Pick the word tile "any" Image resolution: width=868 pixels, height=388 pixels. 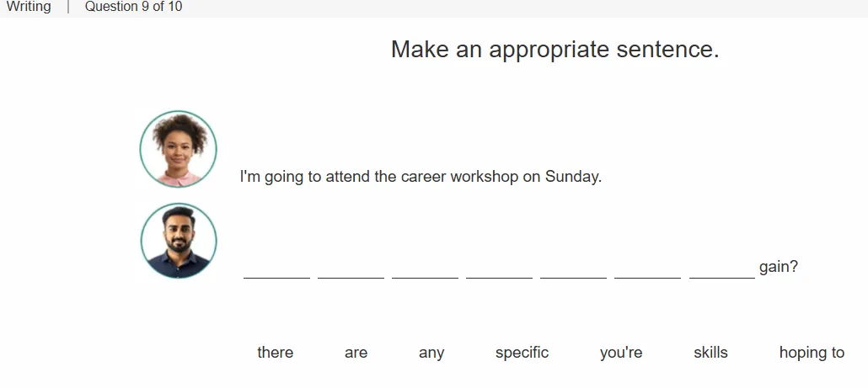coord(431,353)
